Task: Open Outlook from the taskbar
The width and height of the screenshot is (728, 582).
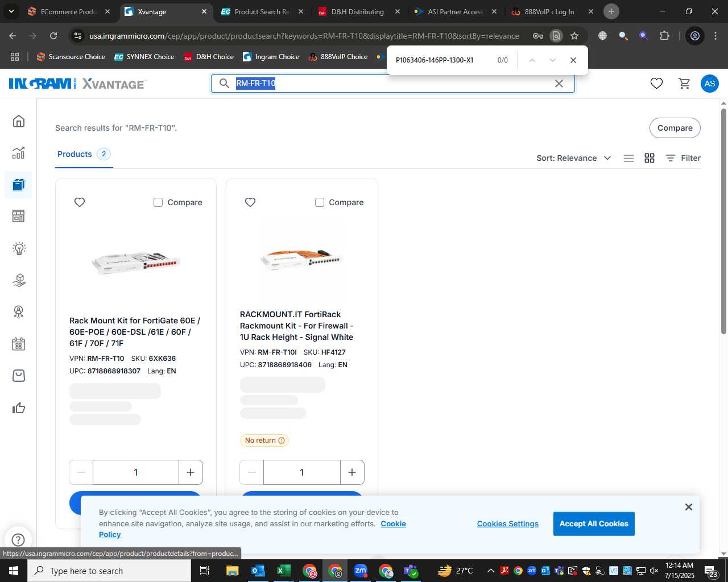Action: pyautogui.click(x=258, y=571)
